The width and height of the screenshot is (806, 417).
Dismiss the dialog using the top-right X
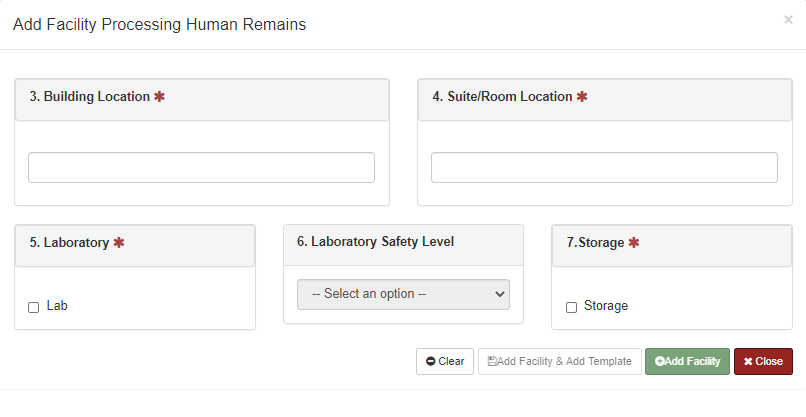pos(788,19)
